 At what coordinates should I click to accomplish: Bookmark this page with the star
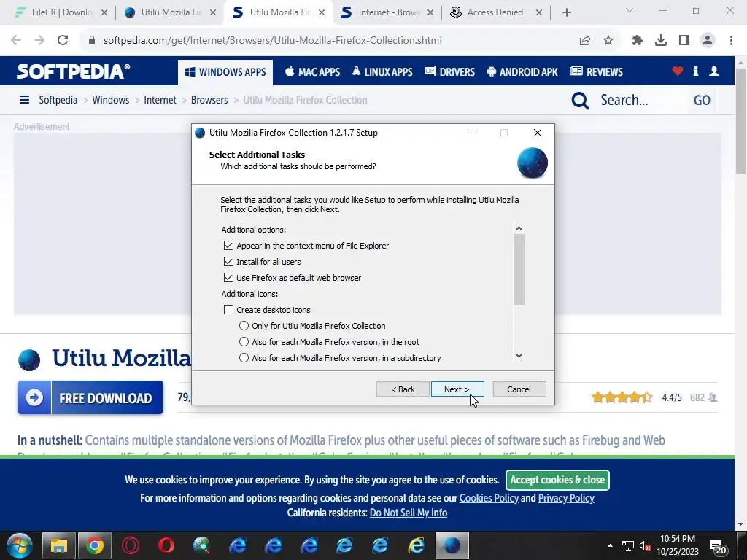tap(608, 41)
